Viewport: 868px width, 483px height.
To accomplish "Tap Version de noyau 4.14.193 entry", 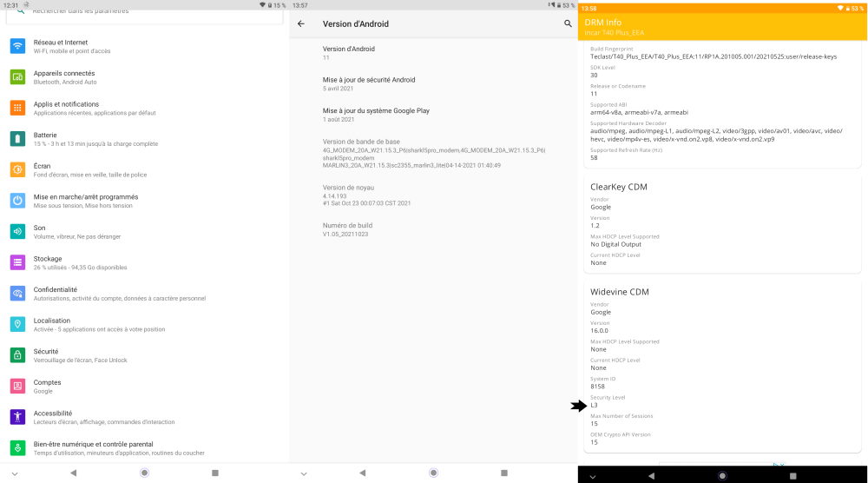I will pyautogui.click(x=433, y=195).
